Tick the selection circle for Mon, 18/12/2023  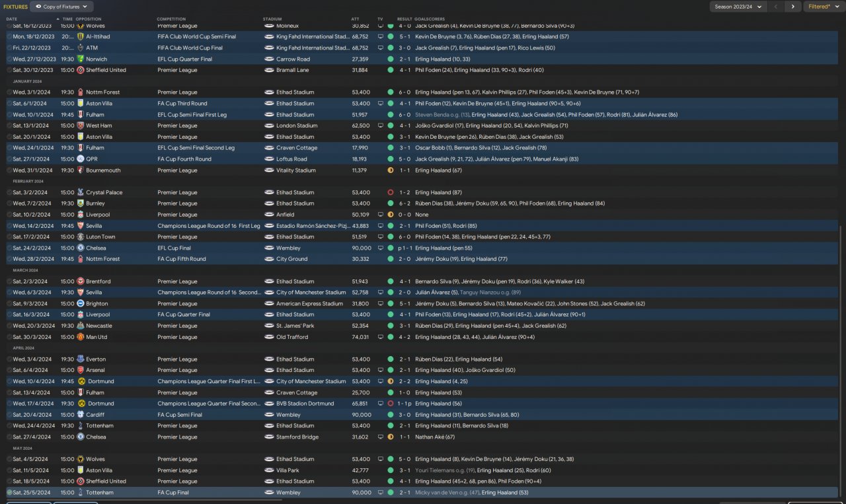coord(9,36)
